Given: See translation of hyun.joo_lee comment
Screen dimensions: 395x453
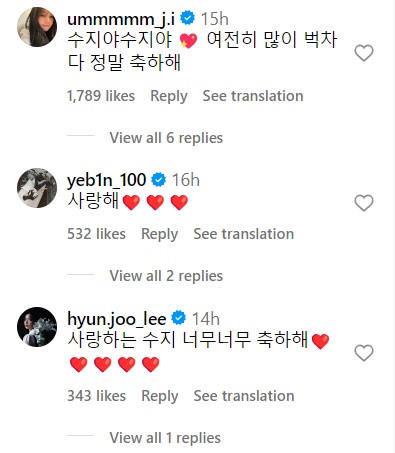Looking at the screenshot, I should (x=244, y=396).
